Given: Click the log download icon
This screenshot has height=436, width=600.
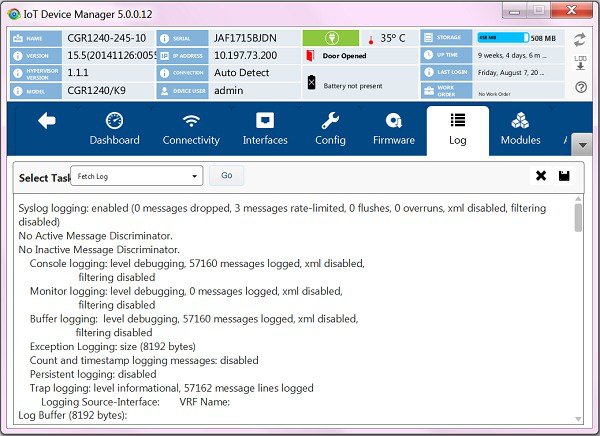Looking at the screenshot, I should pos(580,63).
